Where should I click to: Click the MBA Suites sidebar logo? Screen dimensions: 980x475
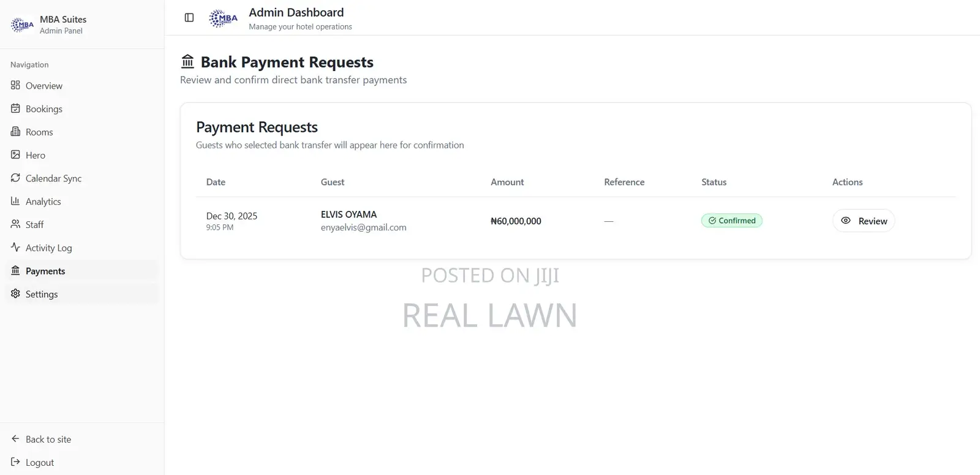coord(23,25)
